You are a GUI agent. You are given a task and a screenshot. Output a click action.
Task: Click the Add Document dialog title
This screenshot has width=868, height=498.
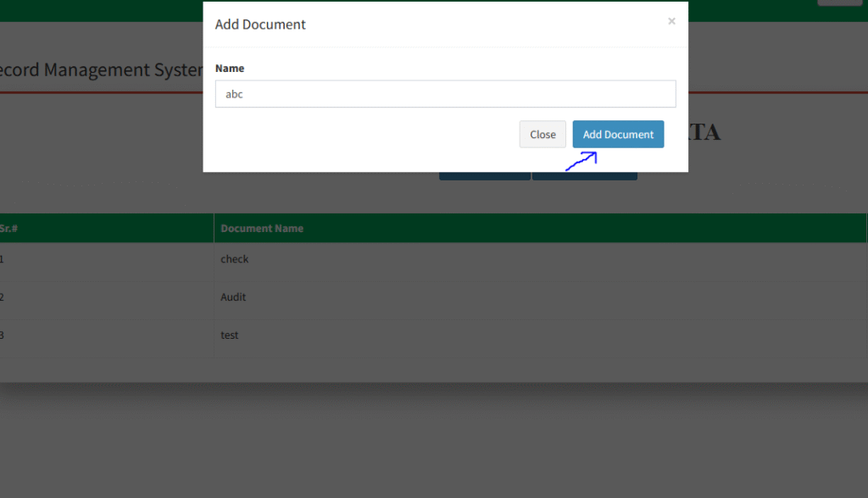pyautogui.click(x=260, y=25)
